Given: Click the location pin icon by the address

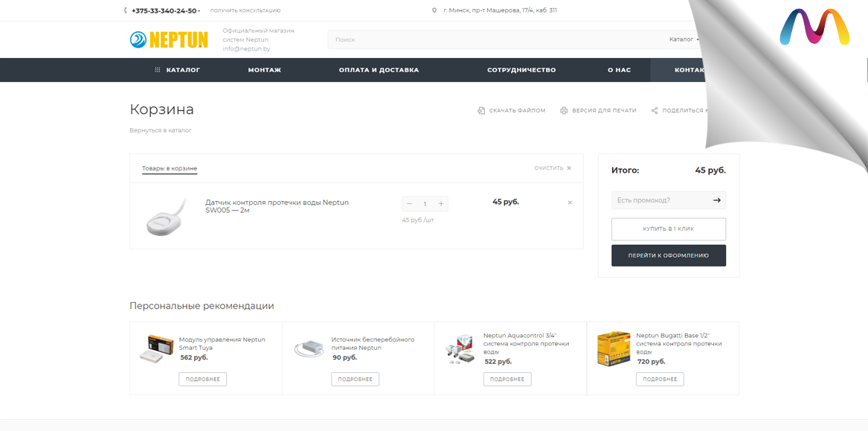Looking at the screenshot, I should click(434, 10).
